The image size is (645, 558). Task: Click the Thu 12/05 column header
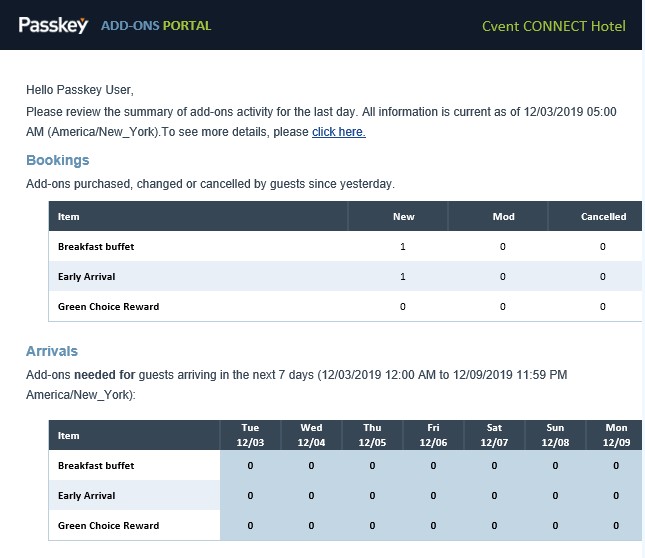(372, 435)
